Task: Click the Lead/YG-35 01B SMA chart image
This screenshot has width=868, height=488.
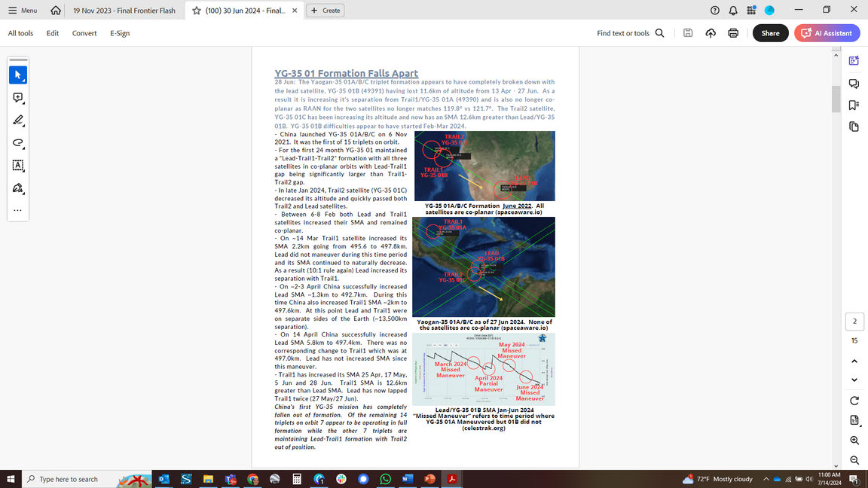Action: 483,369
